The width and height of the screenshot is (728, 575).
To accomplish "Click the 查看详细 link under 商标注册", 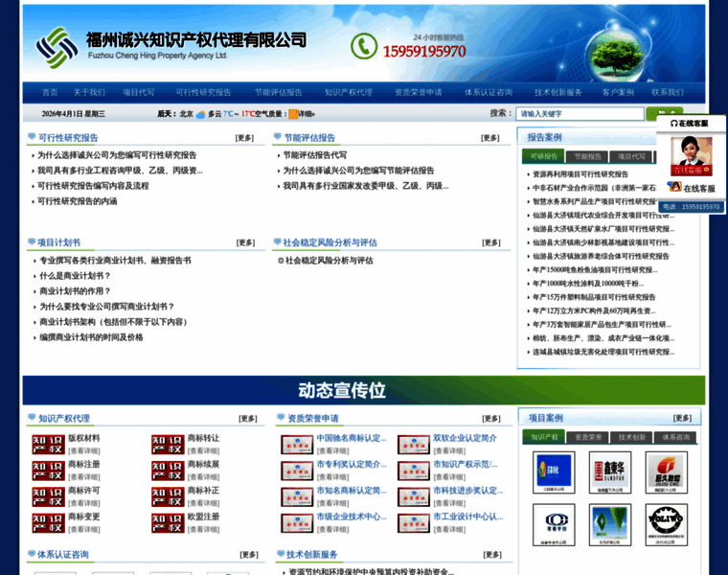I will [x=83, y=476].
